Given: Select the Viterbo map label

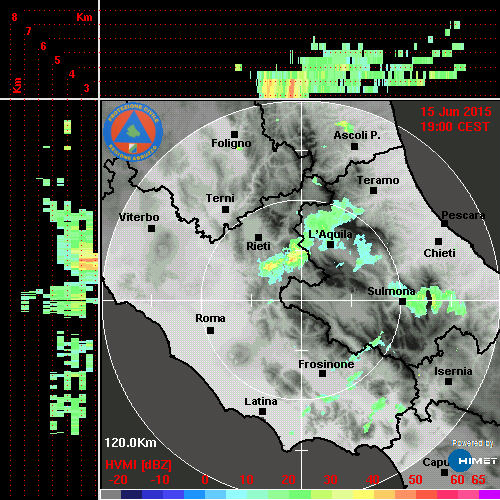Looking at the screenshot, I should click(x=139, y=217).
